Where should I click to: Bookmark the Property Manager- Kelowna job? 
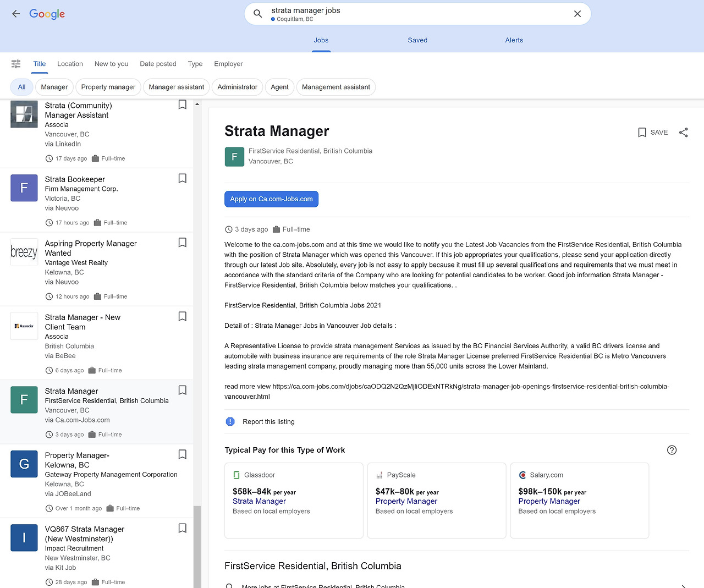pos(183,454)
